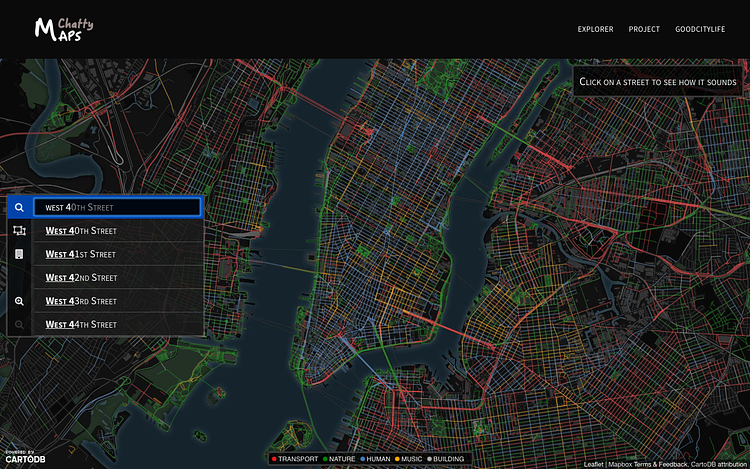Open the GoodCityLife link

point(700,29)
